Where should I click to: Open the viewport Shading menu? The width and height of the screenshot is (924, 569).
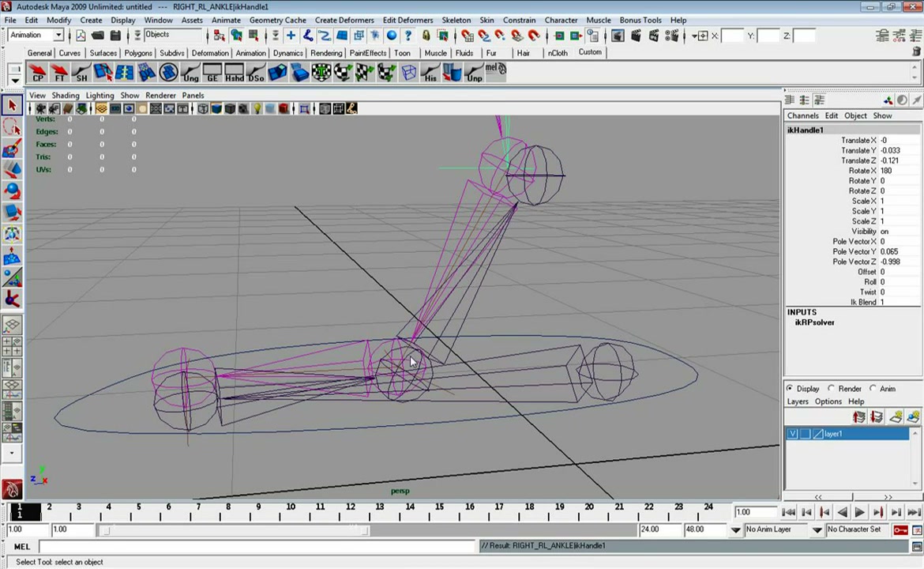(66, 96)
